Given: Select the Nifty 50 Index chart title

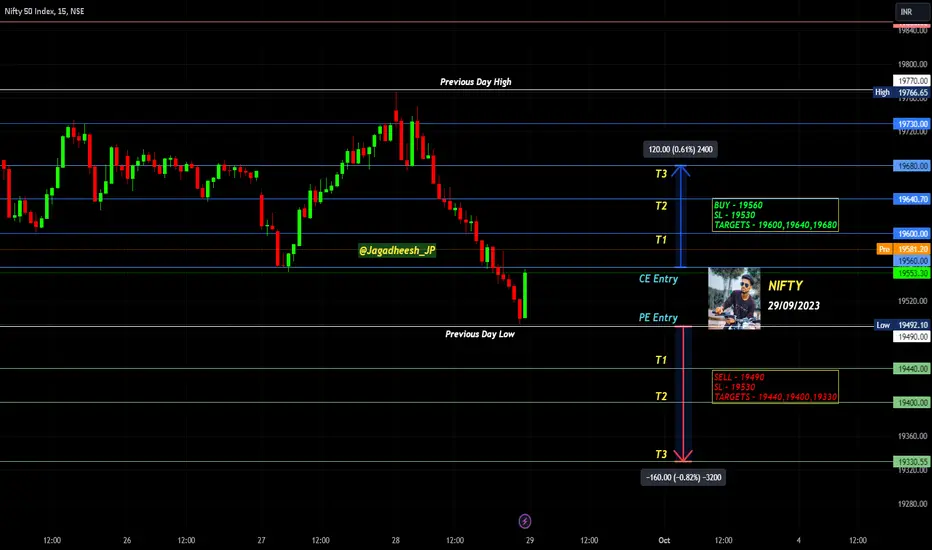Looking at the screenshot, I should (x=45, y=11).
